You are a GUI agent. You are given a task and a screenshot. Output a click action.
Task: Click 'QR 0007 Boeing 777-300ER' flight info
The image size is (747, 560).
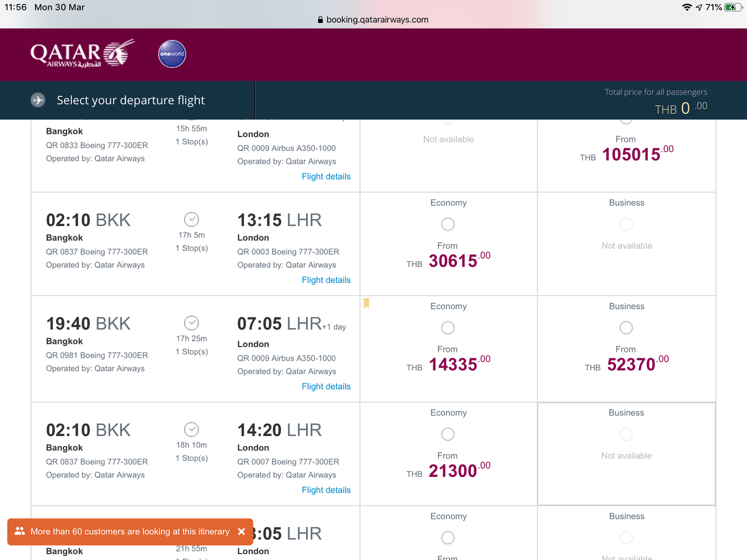288,462
